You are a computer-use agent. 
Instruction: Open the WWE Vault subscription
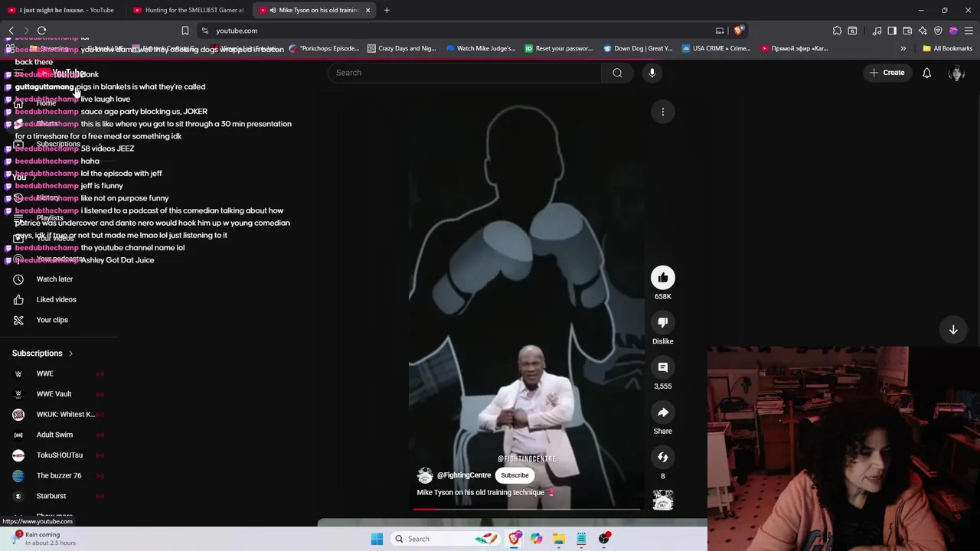point(54,394)
